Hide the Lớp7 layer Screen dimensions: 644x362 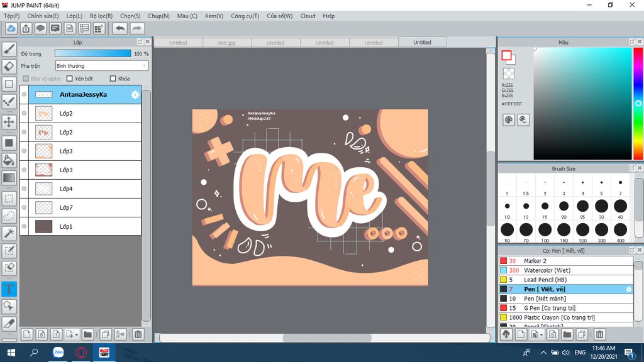pyautogui.click(x=25, y=207)
